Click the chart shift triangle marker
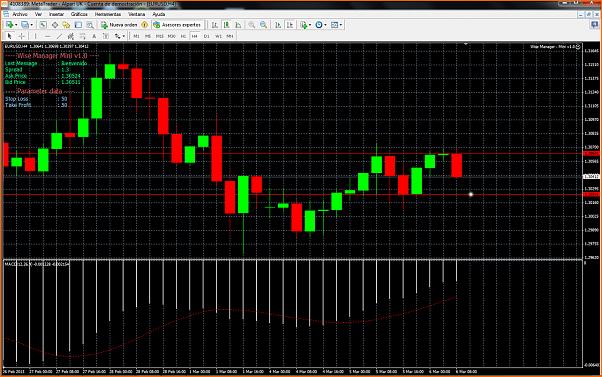The width and height of the screenshot is (602, 377). pyautogui.click(x=466, y=45)
